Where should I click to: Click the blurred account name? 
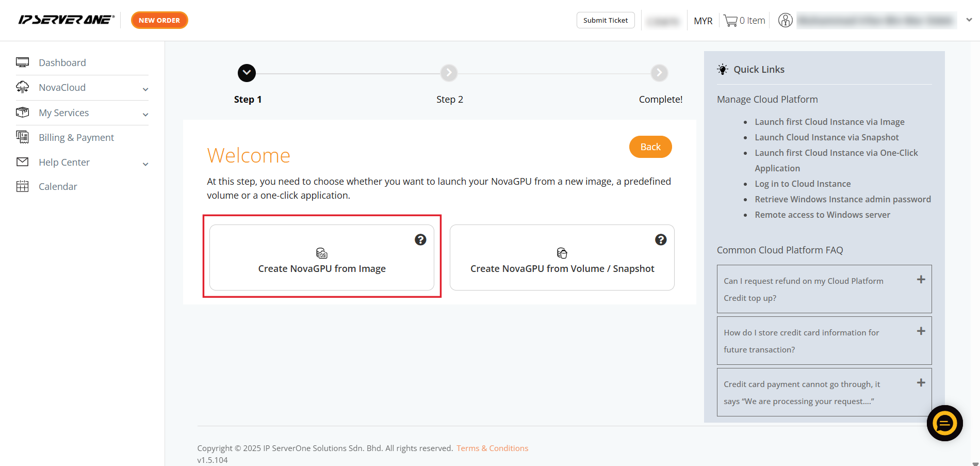tap(875, 21)
